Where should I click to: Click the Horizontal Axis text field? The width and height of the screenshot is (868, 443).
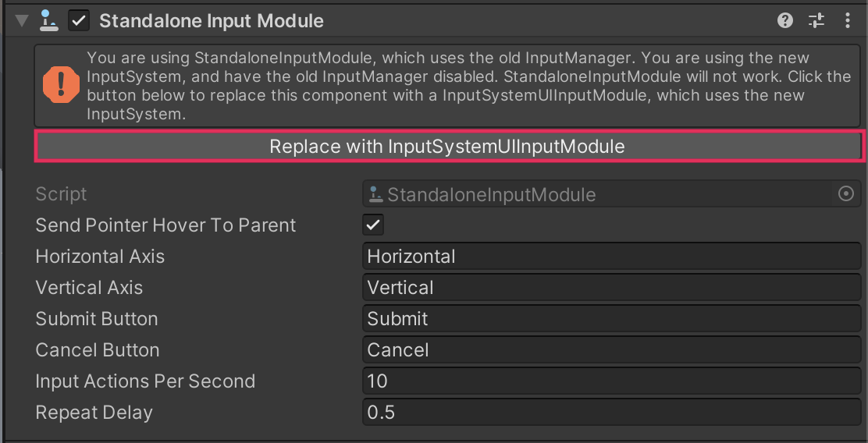tap(611, 257)
